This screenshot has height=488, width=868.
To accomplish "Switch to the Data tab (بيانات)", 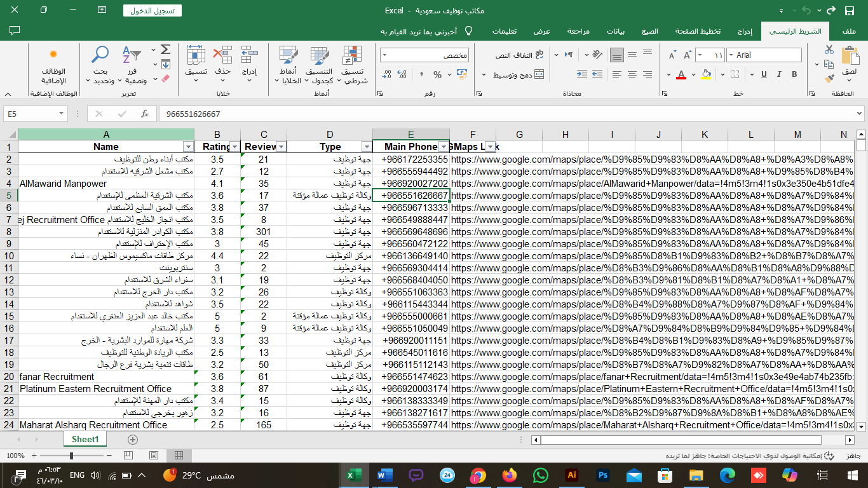I will point(615,31).
